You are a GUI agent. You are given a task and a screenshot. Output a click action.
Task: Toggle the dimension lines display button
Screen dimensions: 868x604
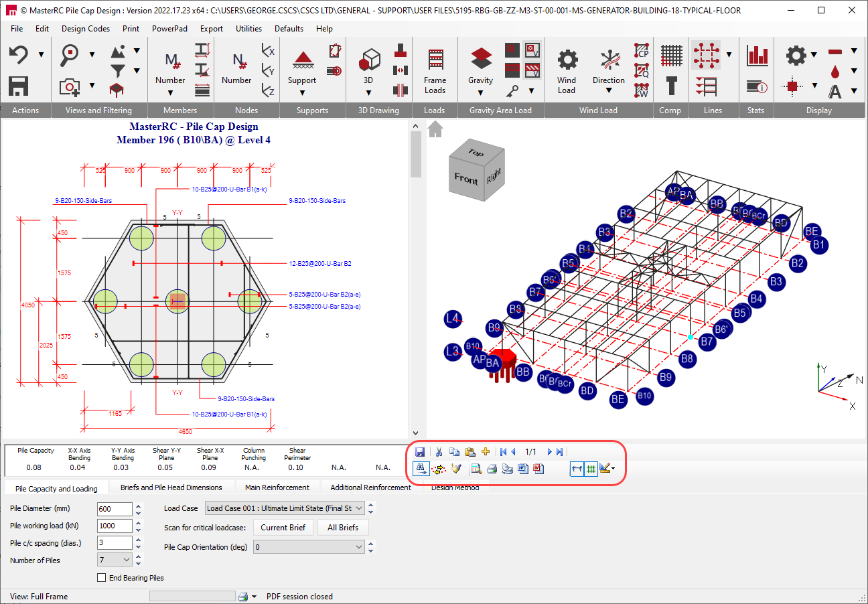pos(576,469)
